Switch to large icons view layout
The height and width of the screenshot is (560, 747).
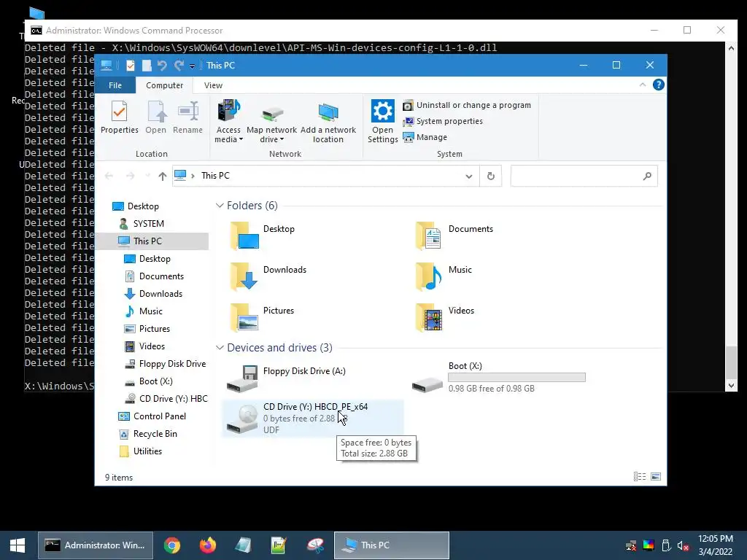656,477
